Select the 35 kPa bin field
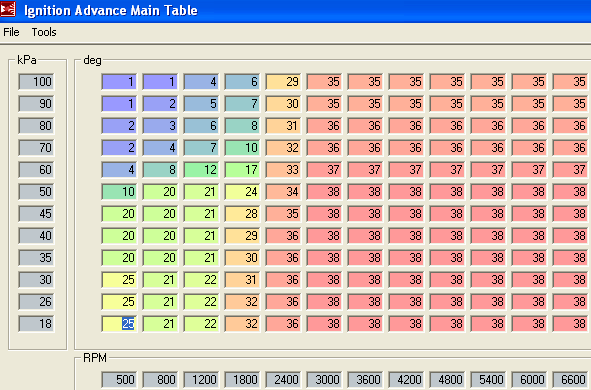This screenshot has height=390, width=591. tap(36, 257)
